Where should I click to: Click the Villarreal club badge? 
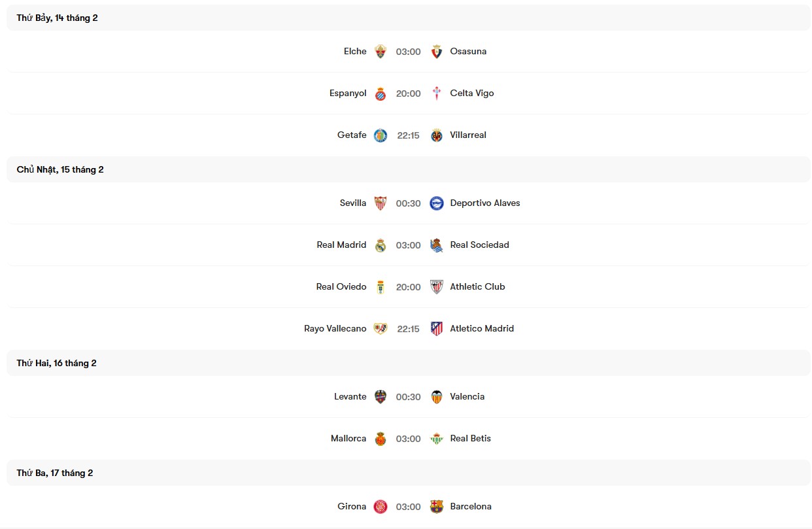click(x=436, y=135)
